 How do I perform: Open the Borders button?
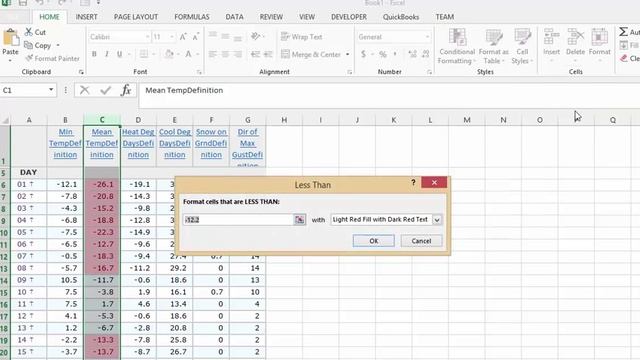click(x=144, y=54)
